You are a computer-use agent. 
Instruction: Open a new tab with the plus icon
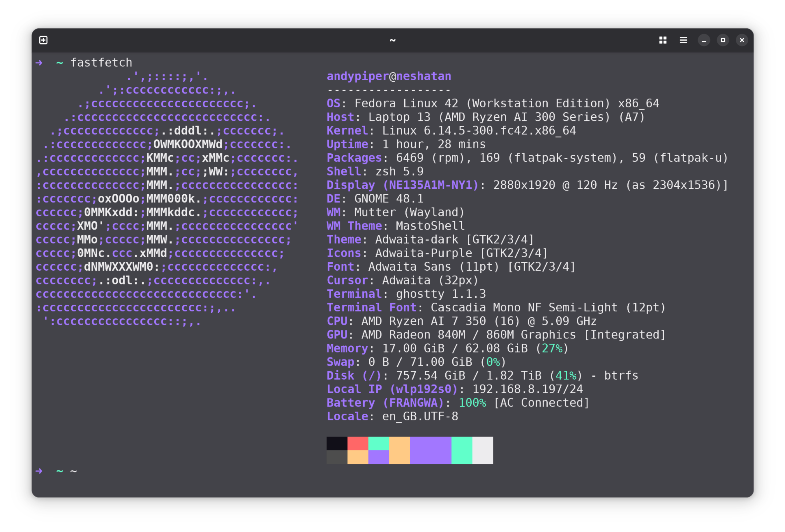click(43, 40)
